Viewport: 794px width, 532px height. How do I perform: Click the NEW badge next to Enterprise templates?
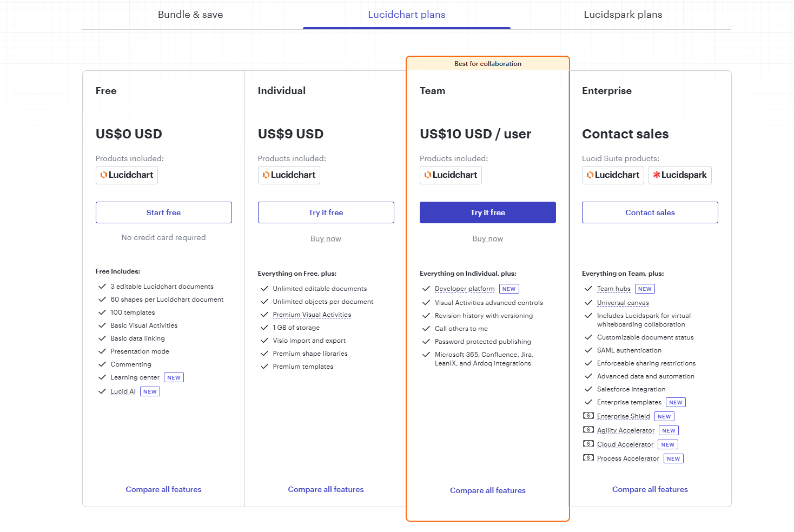coord(676,402)
